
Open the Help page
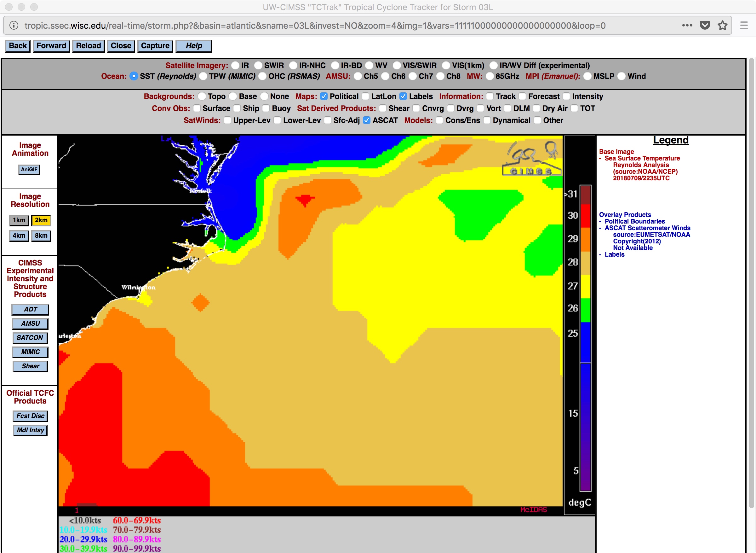pyautogui.click(x=194, y=46)
